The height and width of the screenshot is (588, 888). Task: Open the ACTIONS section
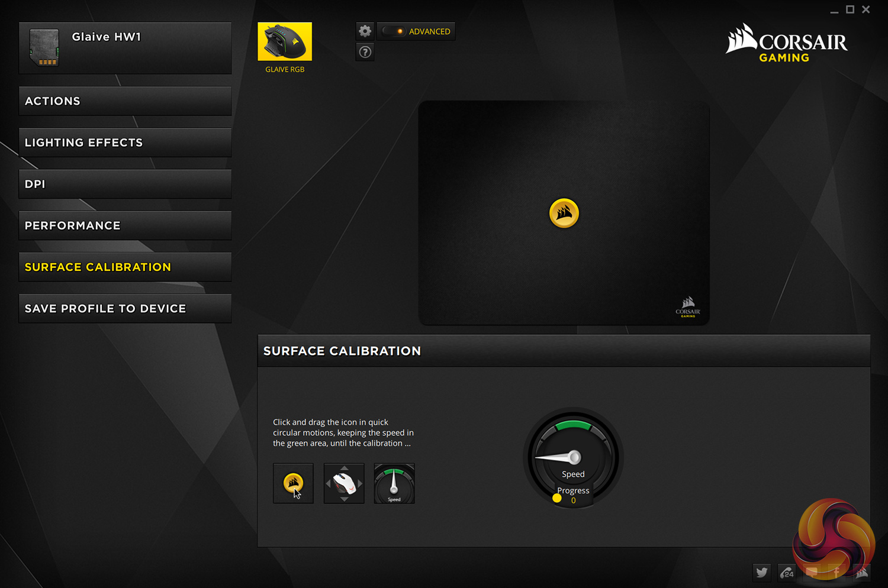[x=125, y=101]
